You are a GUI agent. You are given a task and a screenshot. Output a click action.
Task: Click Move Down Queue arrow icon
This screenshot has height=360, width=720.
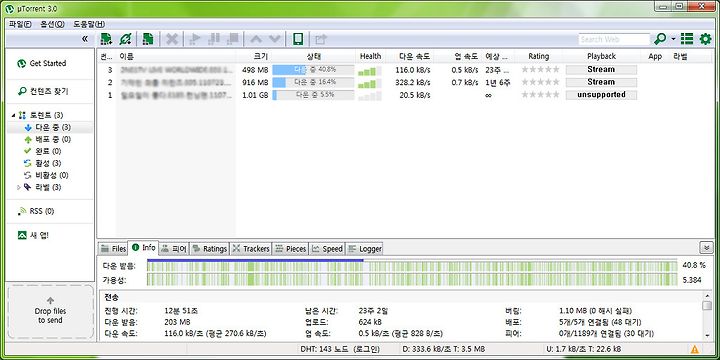pos(274,39)
